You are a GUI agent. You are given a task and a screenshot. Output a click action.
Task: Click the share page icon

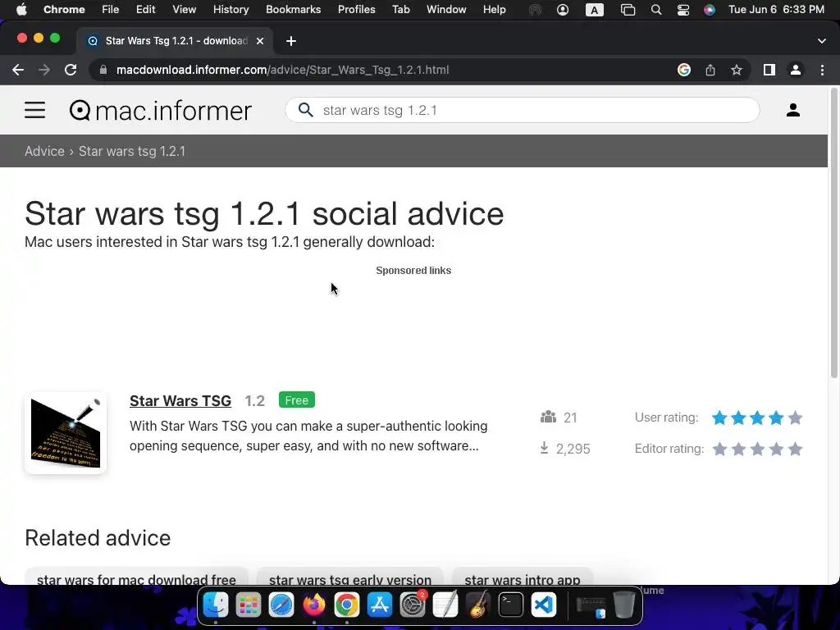[x=710, y=70]
